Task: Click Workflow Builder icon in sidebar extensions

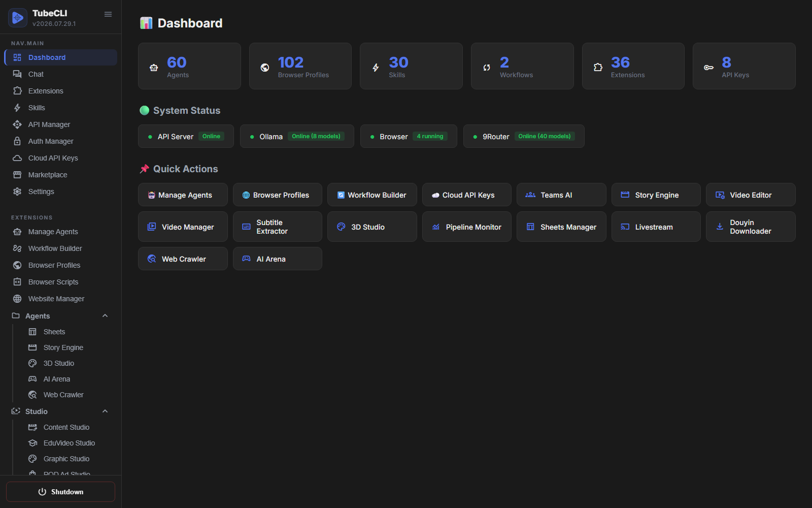Action: click(x=17, y=248)
